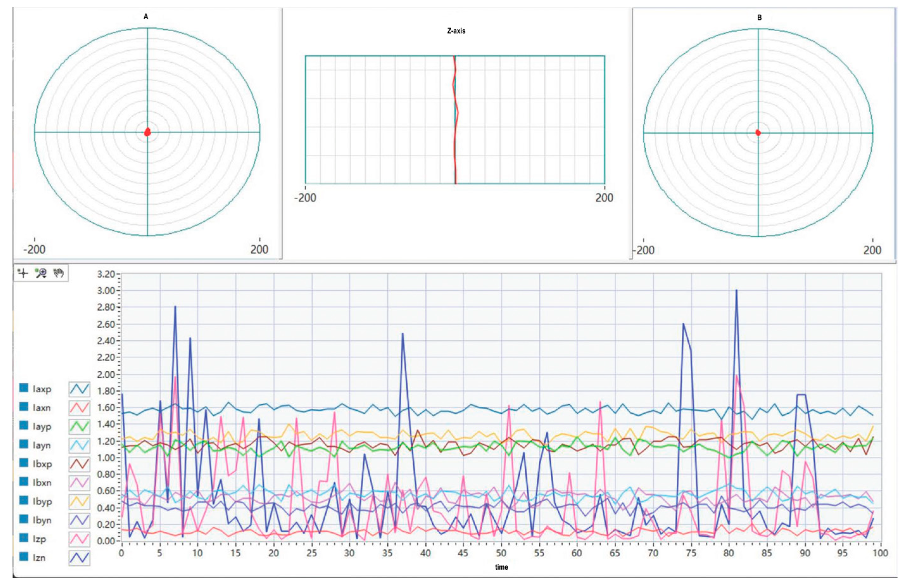Click the Iayp green plot style icon
Viewport: 908px width, 588px height.
point(79,427)
